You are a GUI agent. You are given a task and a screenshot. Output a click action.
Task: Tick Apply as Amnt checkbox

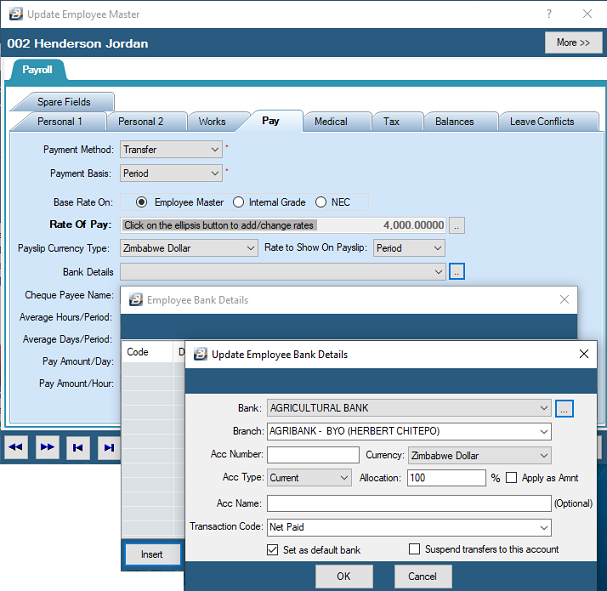[x=511, y=478]
